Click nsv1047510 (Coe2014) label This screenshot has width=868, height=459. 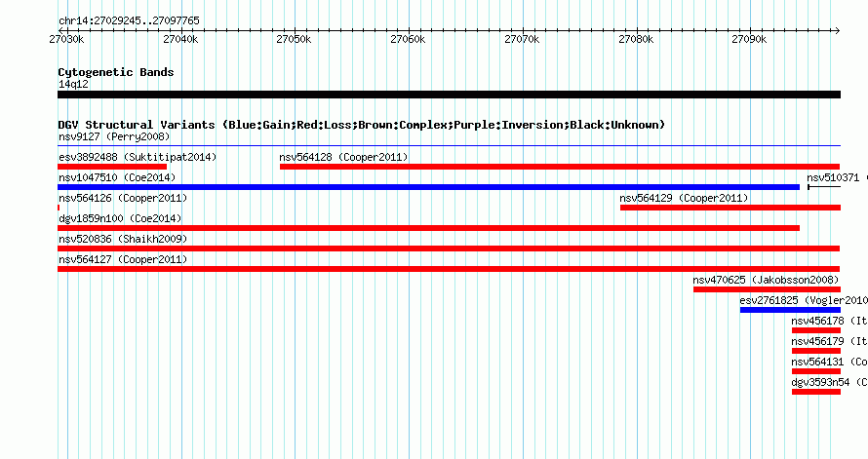click(117, 177)
